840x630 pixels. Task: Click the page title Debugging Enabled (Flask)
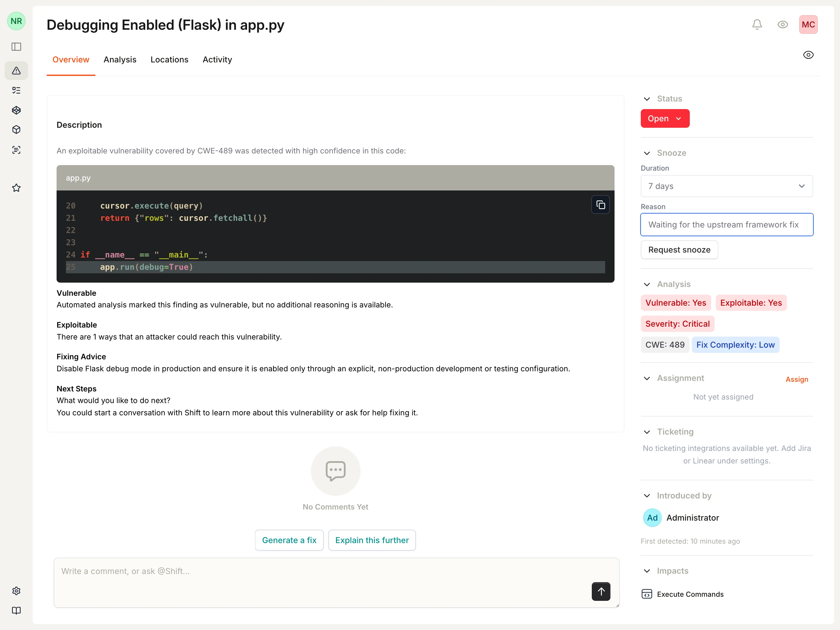165,25
